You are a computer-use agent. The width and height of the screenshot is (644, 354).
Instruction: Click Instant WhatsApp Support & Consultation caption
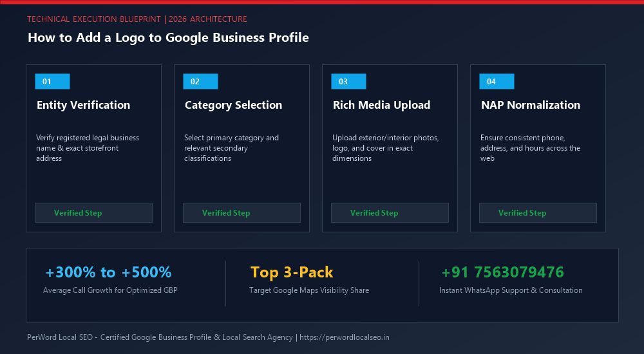[x=511, y=290]
